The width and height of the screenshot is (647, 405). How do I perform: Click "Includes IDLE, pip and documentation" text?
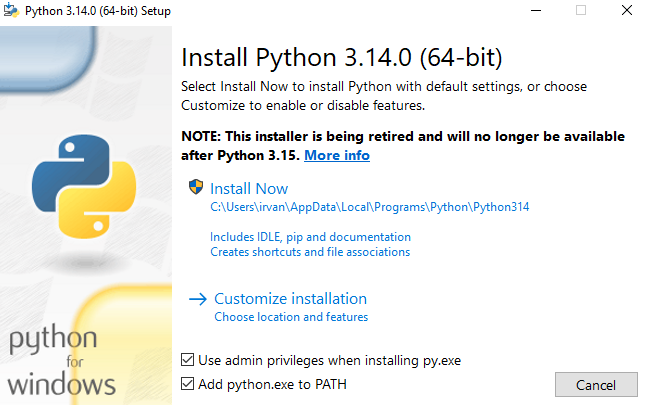(310, 237)
